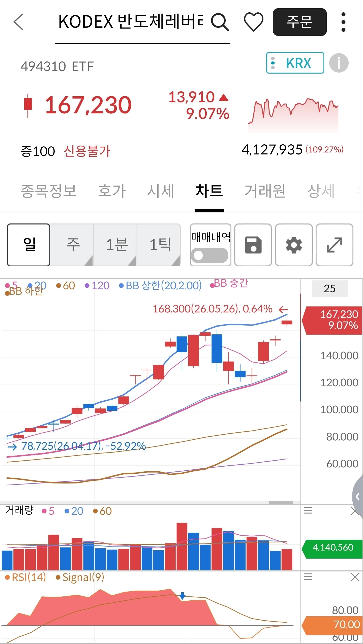Screen dimensions: 363x644
Task: Save chart with floppy disk icon
Action: [x=253, y=245]
